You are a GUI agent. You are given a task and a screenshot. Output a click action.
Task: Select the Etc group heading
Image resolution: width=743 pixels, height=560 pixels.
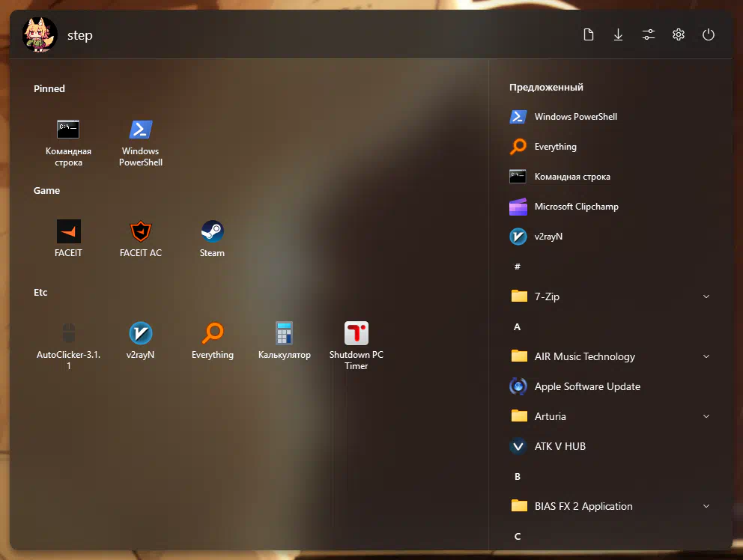[x=40, y=292]
